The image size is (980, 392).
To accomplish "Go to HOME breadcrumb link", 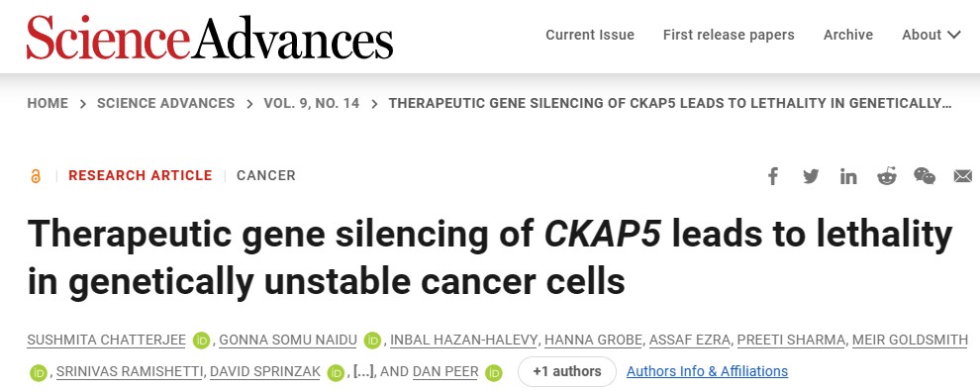I will [48, 103].
